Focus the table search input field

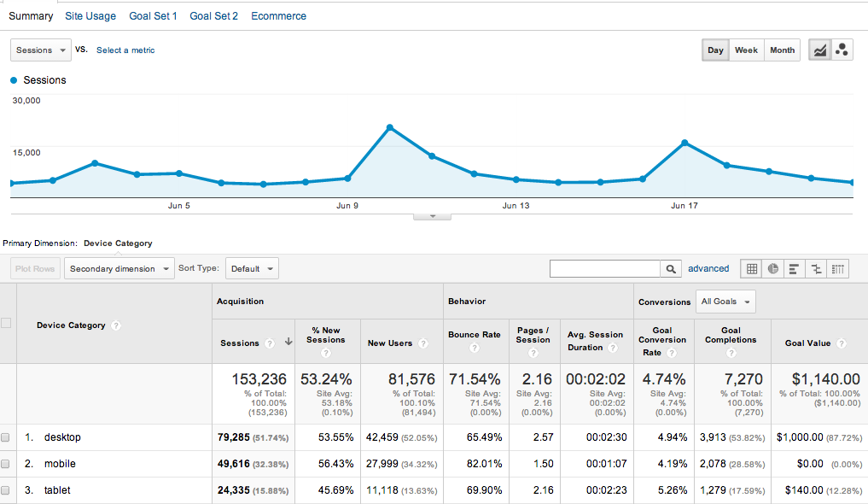coord(605,268)
